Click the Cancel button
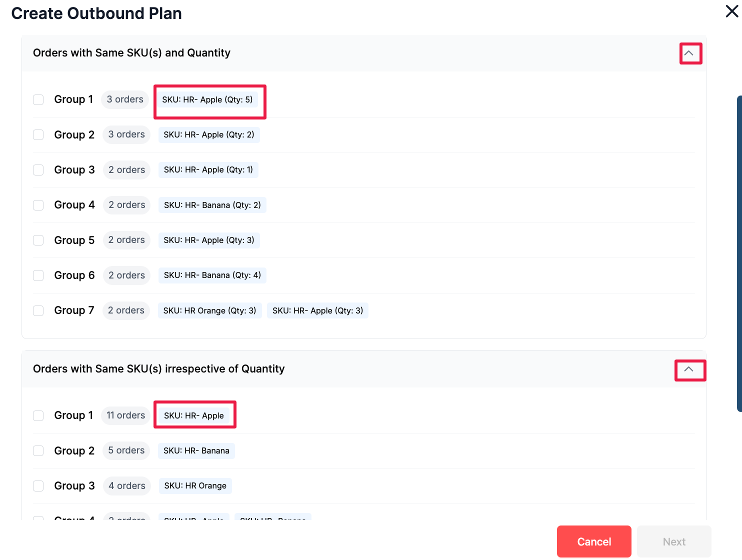The height and width of the screenshot is (560, 742). pos(593,541)
